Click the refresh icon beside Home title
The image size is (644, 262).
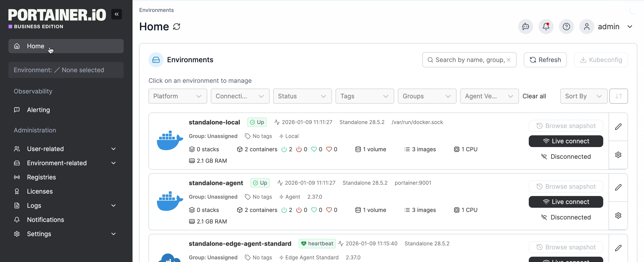point(177,27)
